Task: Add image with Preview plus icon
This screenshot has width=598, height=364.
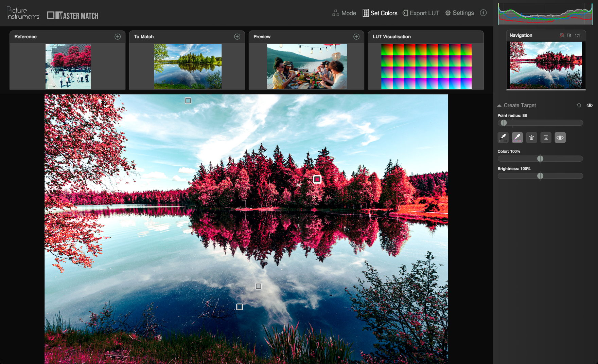Action: pyautogui.click(x=356, y=37)
